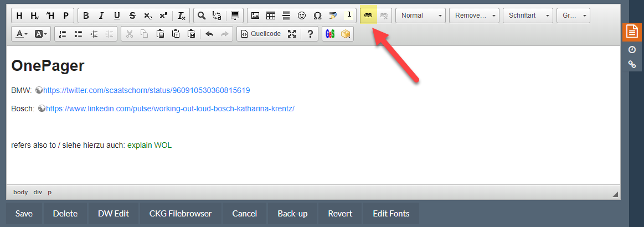
Task: Click the signature pencil-note icon
Action: (333, 16)
